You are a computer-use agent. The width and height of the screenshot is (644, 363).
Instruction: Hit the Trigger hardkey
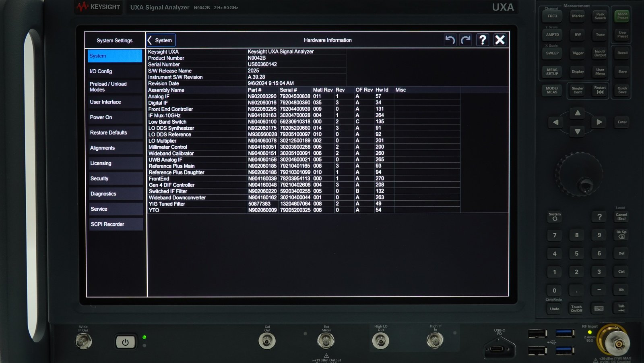(578, 53)
